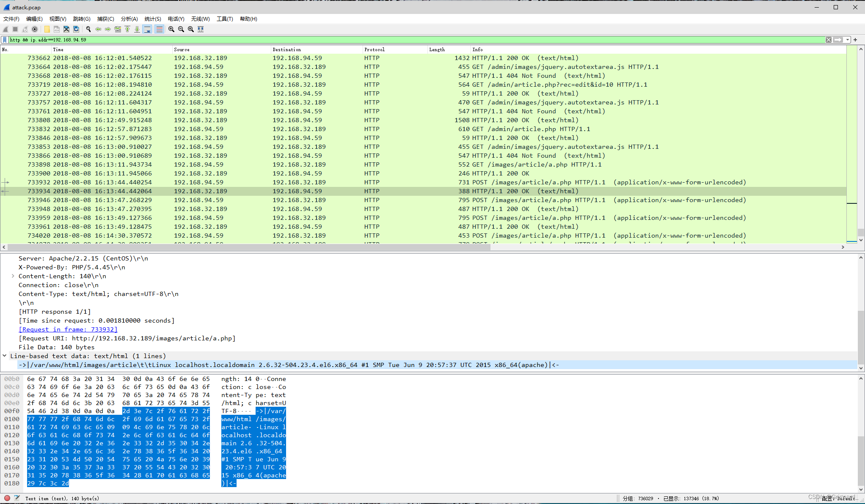This screenshot has width=865, height=504.
Task: Zoom out on the main window text
Action: click(x=181, y=29)
